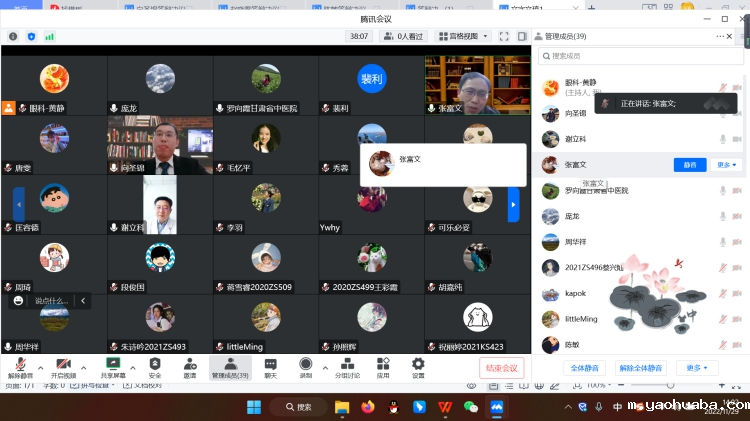This screenshot has height=421, width=750.
Task: Mute all participants button
Action: (x=585, y=368)
